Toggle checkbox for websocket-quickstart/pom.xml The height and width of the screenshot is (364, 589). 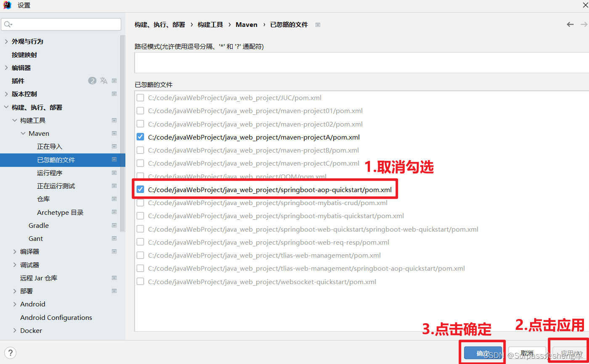[x=141, y=282]
